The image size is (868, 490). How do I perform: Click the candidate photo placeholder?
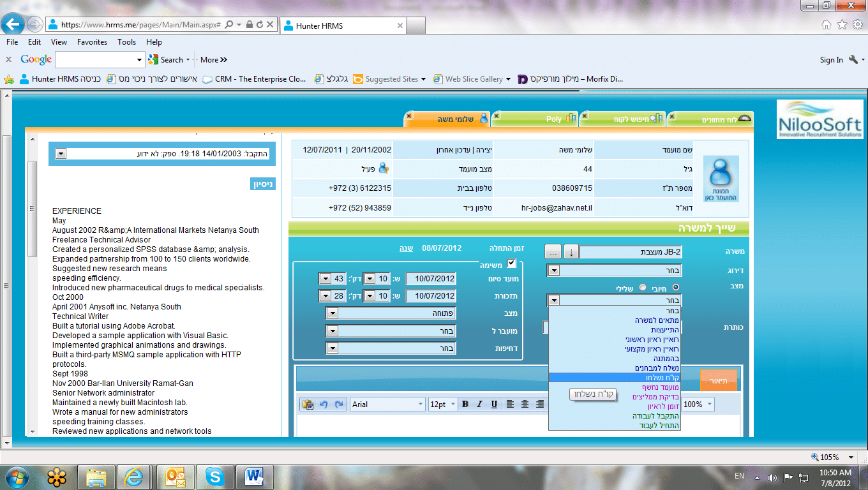[721, 179]
